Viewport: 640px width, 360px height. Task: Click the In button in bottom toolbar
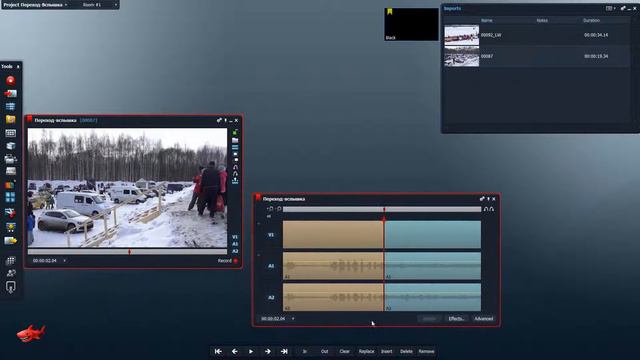pos(304,351)
